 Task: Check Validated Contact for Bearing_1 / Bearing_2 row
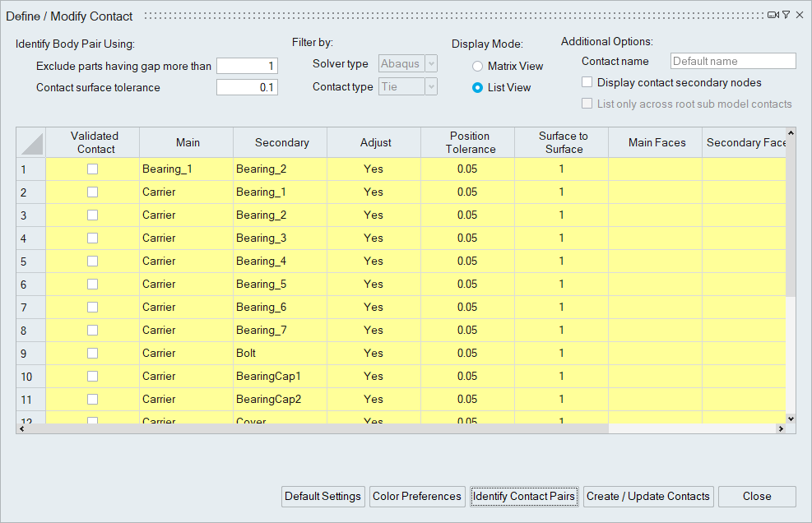coord(93,169)
